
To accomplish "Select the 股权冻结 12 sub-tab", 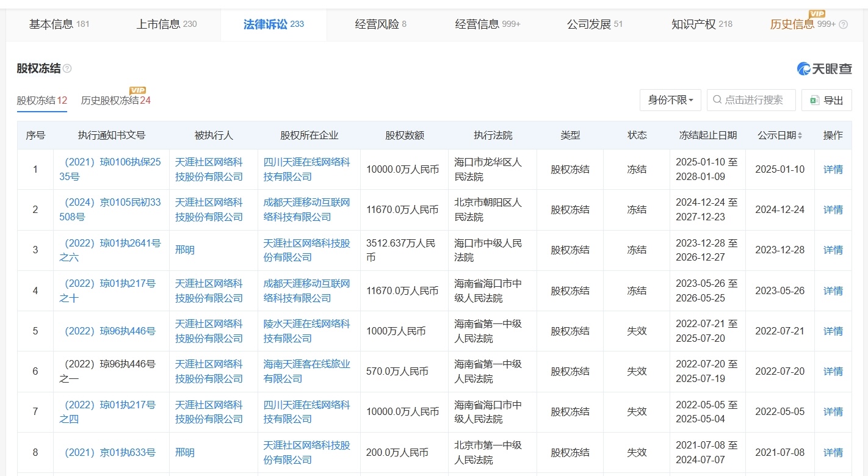I will (42, 100).
